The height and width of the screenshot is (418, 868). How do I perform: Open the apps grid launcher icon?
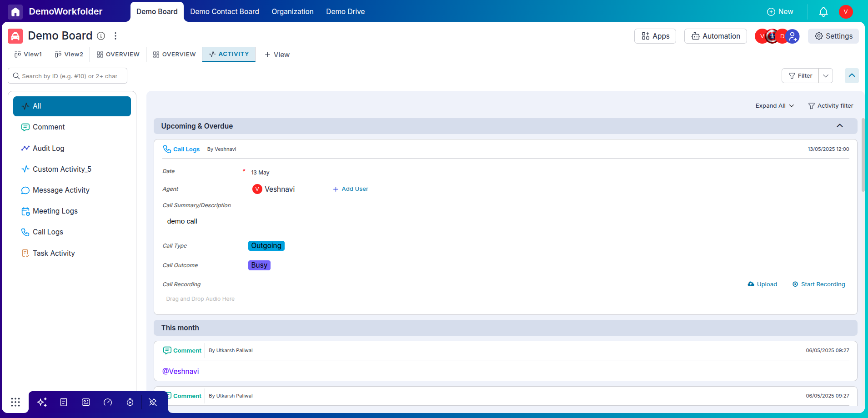pos(15,402)
